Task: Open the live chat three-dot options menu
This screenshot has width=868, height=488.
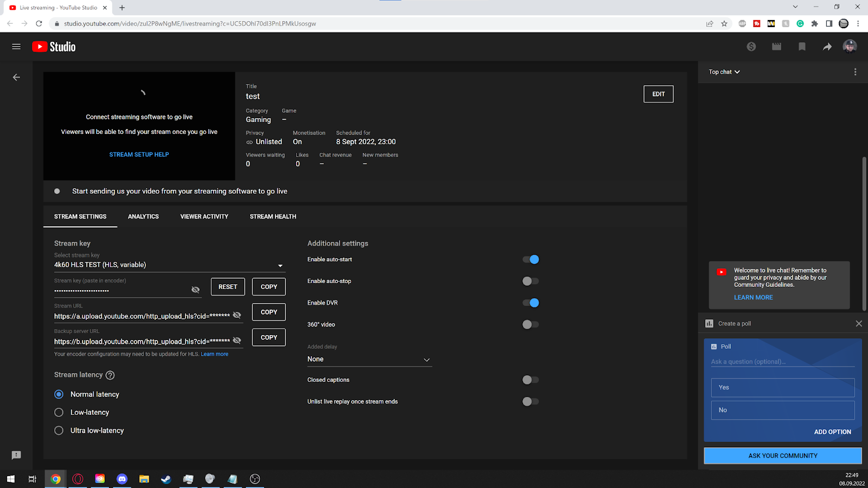Action: [x=855, y=72]
